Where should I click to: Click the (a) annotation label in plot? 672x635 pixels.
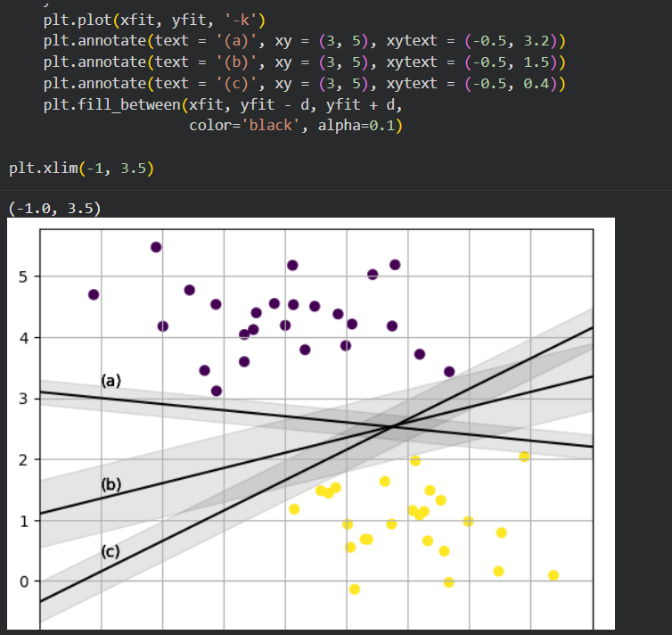click(x=111, y=381)
